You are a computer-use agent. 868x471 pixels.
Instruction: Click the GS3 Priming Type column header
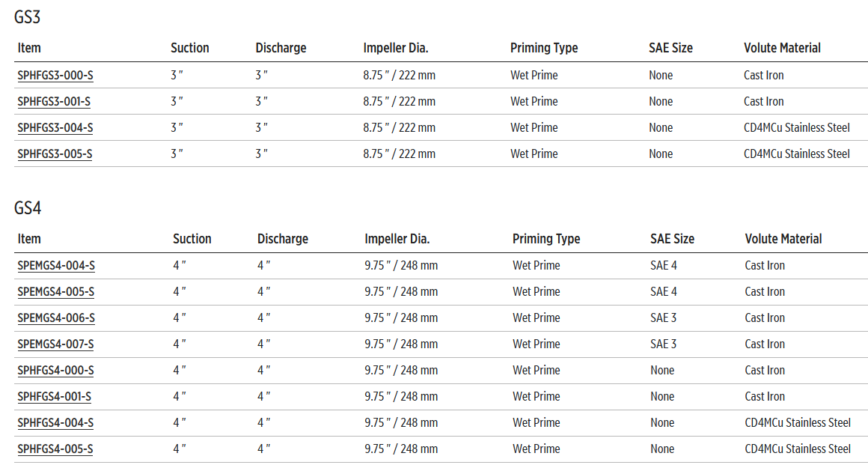[544, 48]
